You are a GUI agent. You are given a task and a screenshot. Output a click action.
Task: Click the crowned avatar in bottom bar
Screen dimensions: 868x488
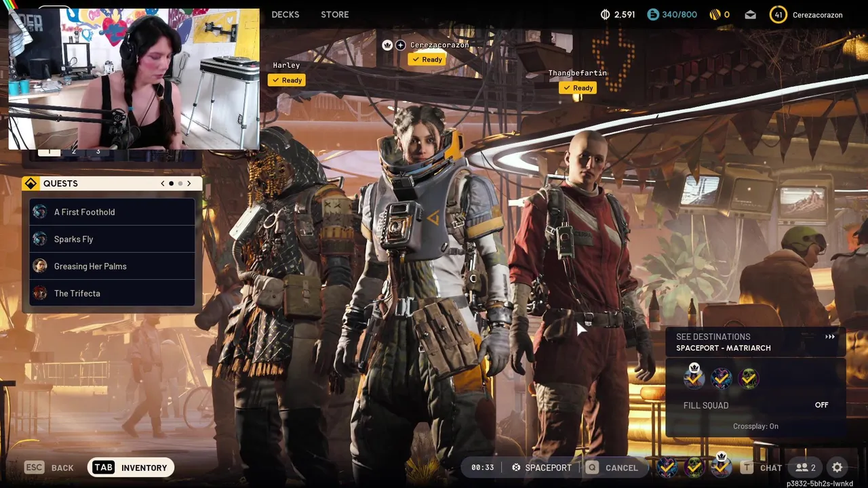[721, 466]
